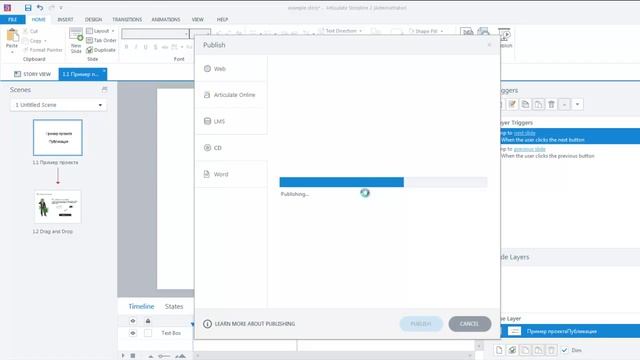Open the 'next slide' trigger link
The width and height of the screenshot is (640, 360).
click(524, 133)
